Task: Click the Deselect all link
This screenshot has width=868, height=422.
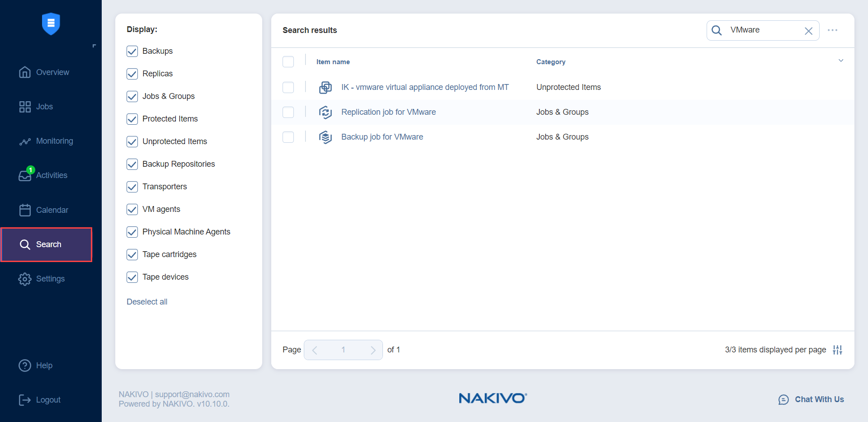Action: 147,302
